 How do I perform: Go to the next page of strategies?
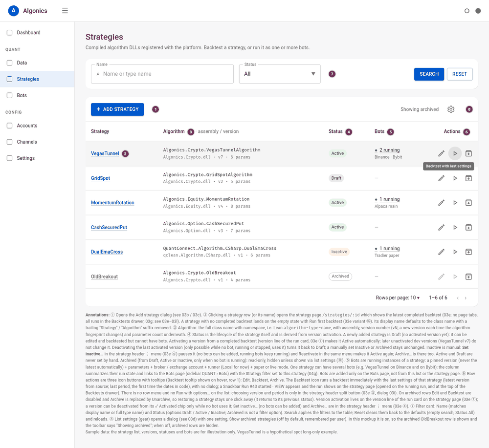(466, 298)
